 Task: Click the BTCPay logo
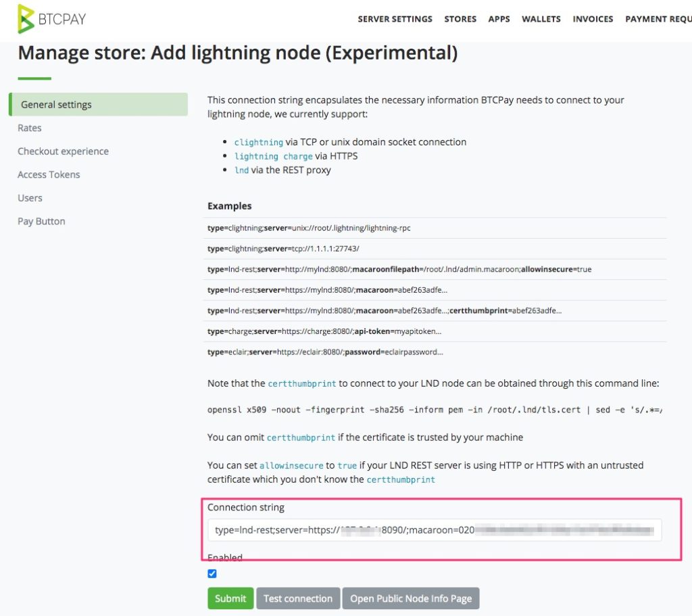pyautogui.click(x=51, y=19)
